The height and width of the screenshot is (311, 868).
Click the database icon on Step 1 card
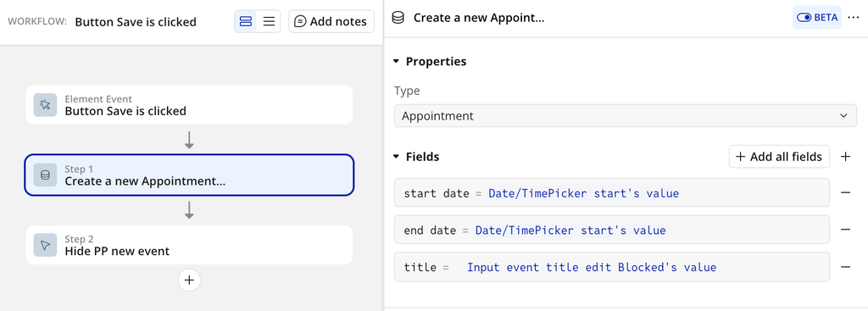46,175
